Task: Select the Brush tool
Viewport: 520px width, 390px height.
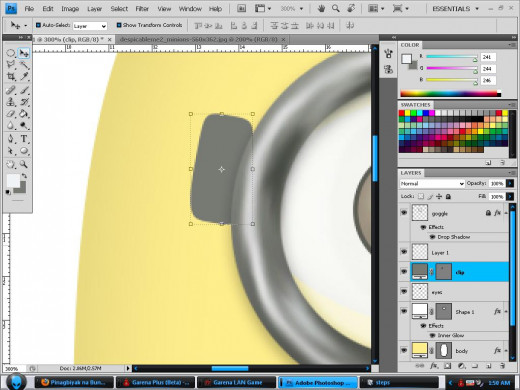Action: 24,90
